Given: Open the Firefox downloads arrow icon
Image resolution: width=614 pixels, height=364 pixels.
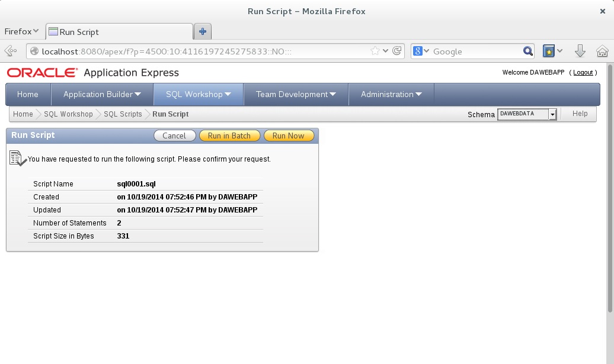Looking at the screenshot, I should (x=580, y=51).
